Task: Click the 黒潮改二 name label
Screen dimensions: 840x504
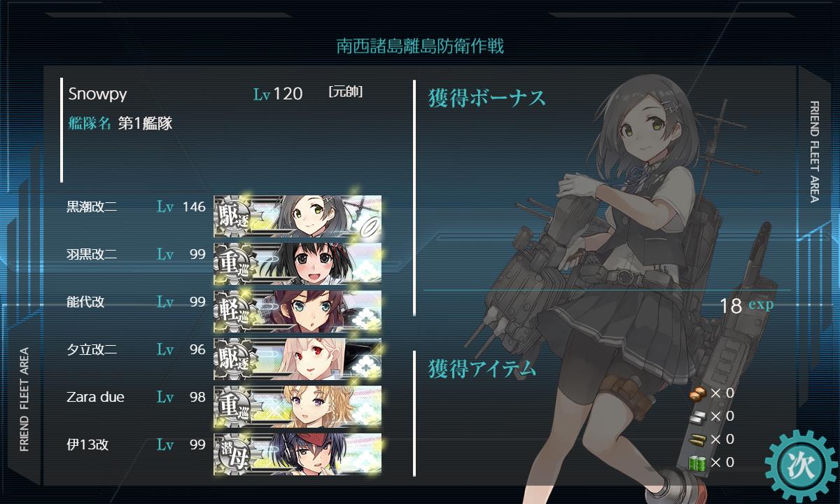Action: [92, 206]
